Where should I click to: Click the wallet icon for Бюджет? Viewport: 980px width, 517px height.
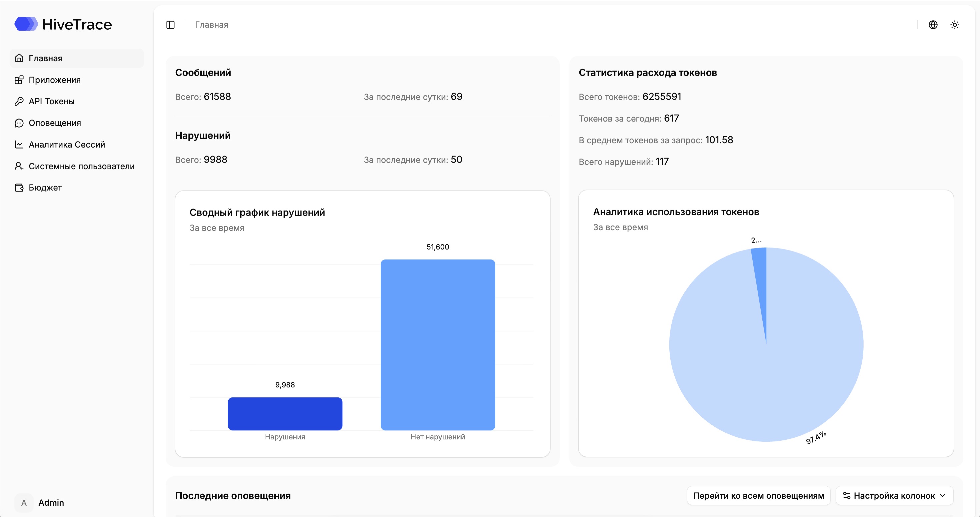pyautogui.click(x=19, y=188)
